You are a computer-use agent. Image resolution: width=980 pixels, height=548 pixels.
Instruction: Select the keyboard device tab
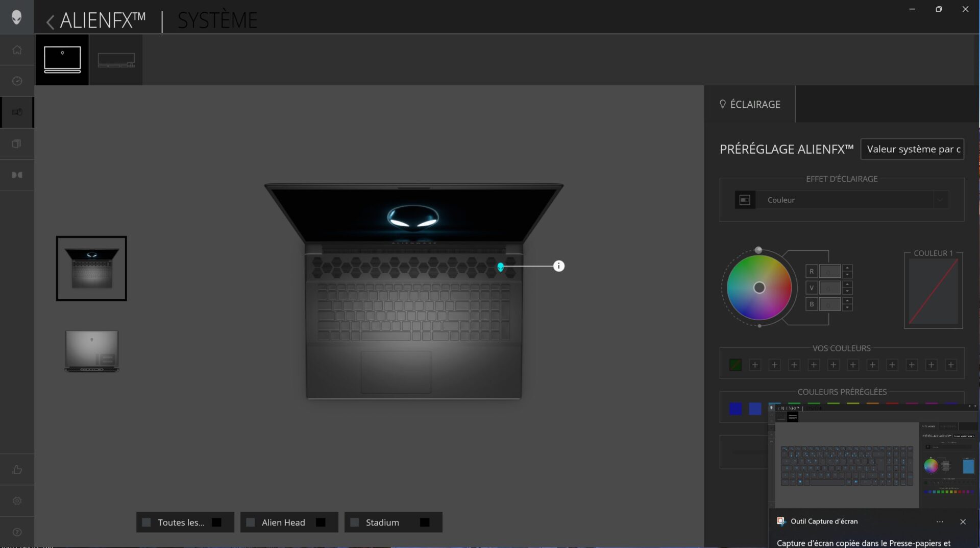click(x=116, y=59)
